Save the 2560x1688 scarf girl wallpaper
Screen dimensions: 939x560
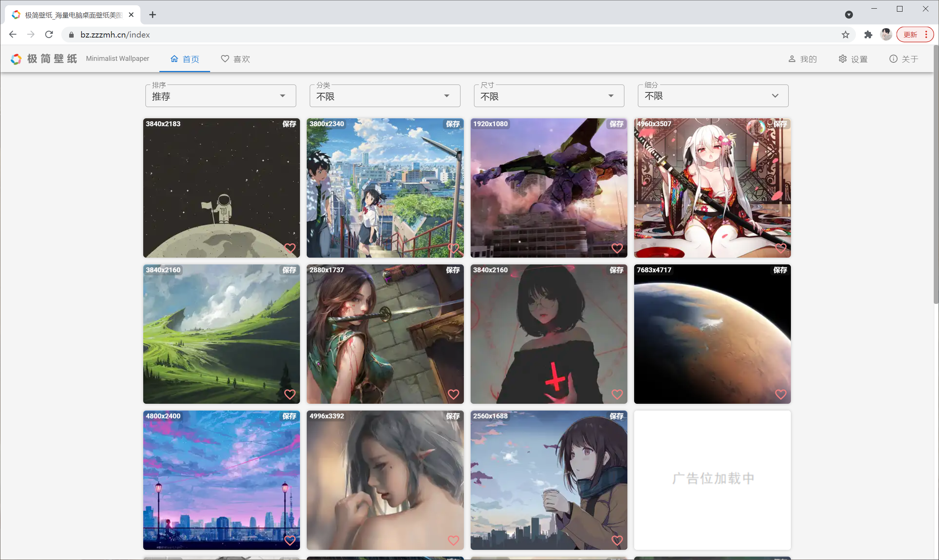tap(616, 416)
